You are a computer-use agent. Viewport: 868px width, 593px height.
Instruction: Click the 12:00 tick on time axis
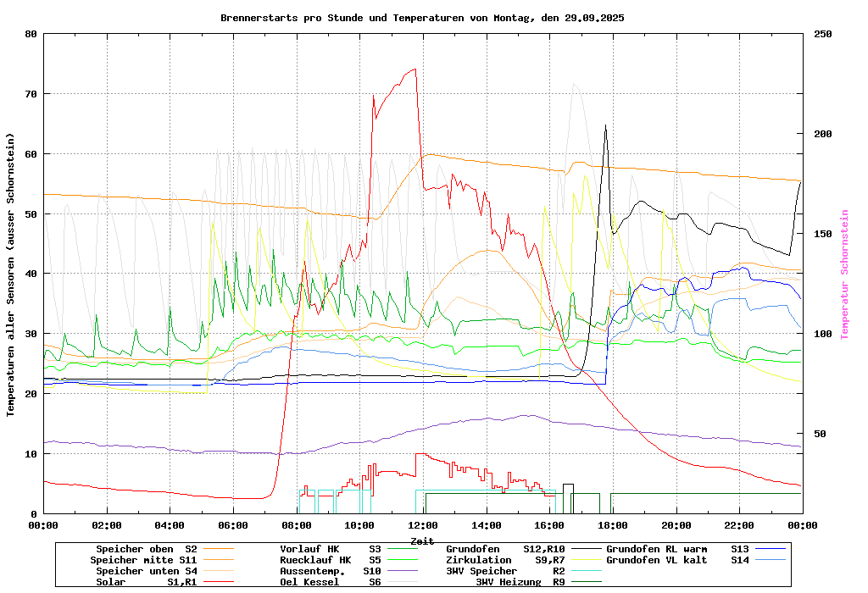point(423,525)
